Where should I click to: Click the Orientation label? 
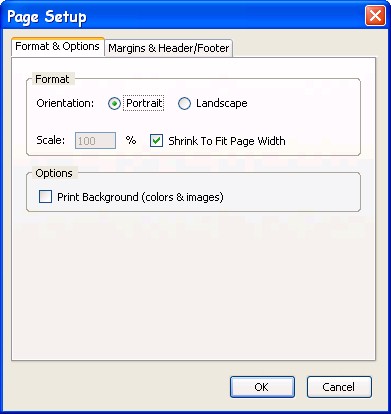pyautogui.click(x=65, y=103)
